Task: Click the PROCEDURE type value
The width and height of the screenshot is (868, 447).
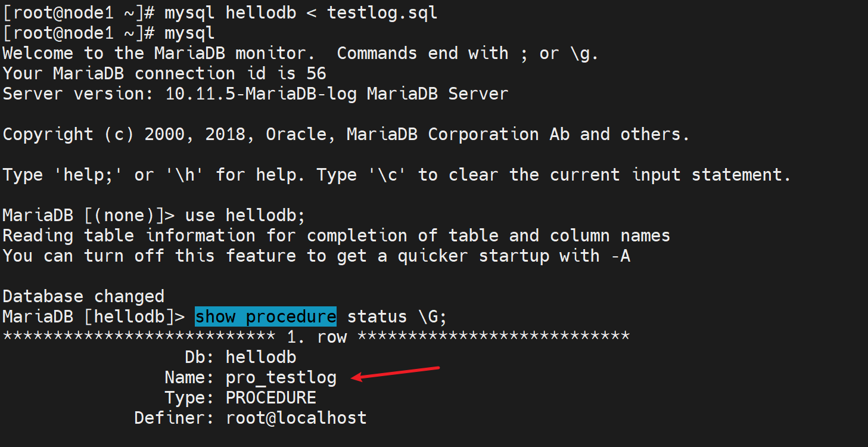Action: (270, 398)
